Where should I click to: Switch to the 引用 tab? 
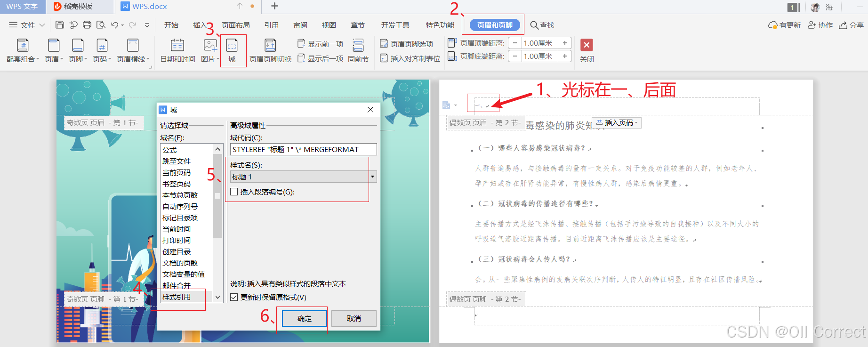(272, 25)
